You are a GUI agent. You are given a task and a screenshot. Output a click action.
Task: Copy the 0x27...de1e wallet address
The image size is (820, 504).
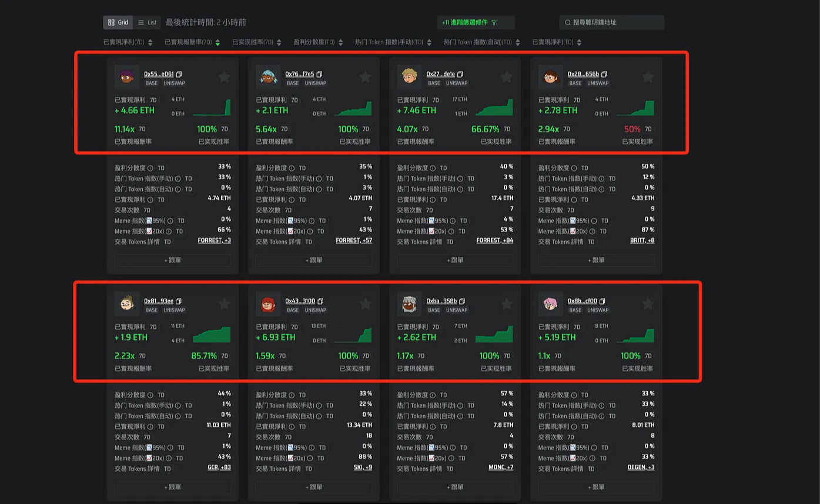click(460, 75)
